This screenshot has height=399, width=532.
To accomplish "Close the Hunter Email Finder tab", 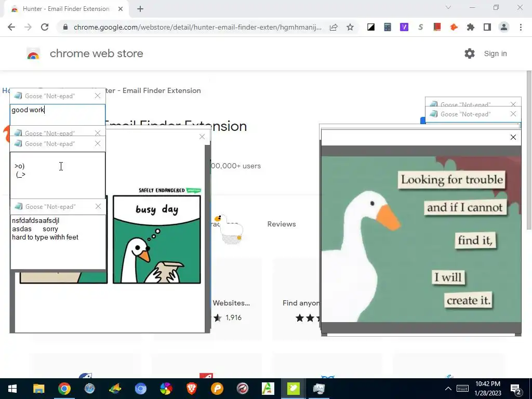I will click(121, 9).
